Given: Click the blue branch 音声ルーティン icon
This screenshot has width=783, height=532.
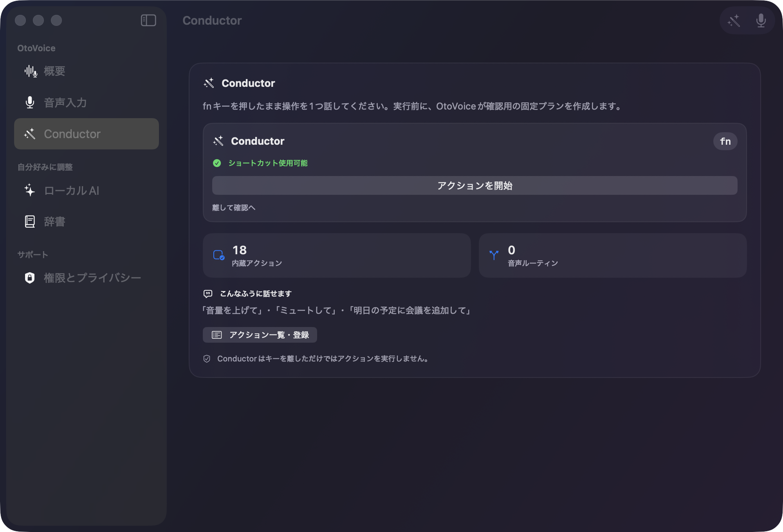Looking at the screenshot, I should 494,255.
